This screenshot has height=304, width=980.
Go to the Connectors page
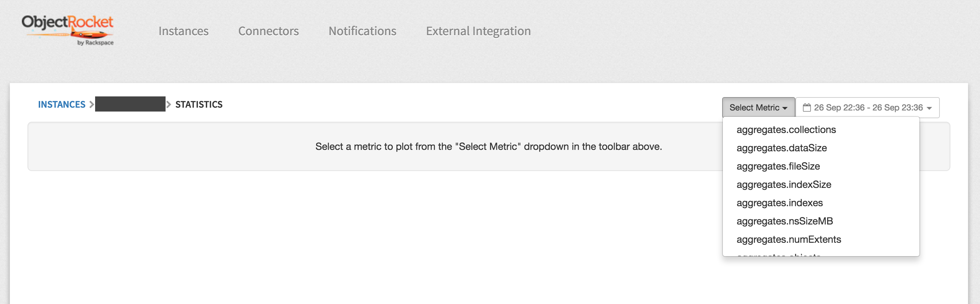pos(268,31)
